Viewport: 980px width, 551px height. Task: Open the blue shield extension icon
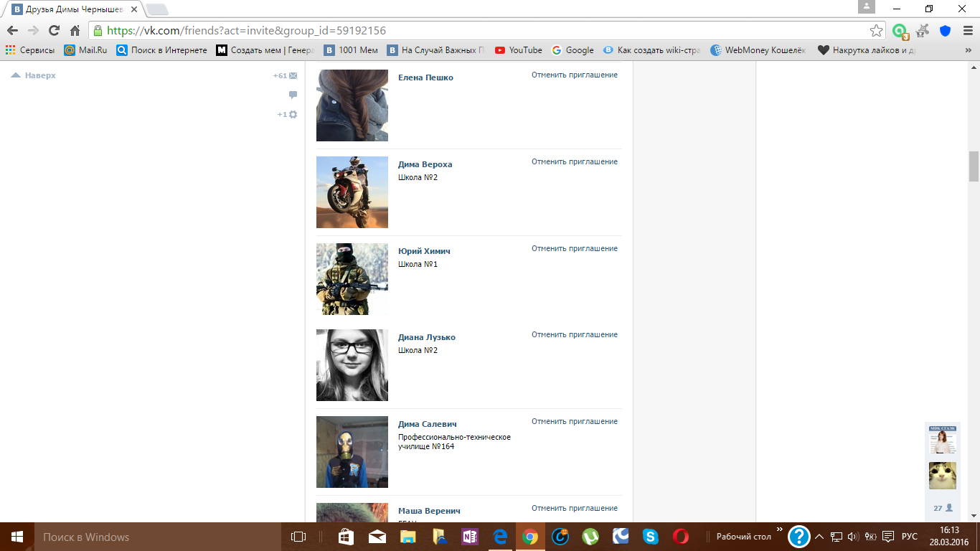click(x=946, y=31)
